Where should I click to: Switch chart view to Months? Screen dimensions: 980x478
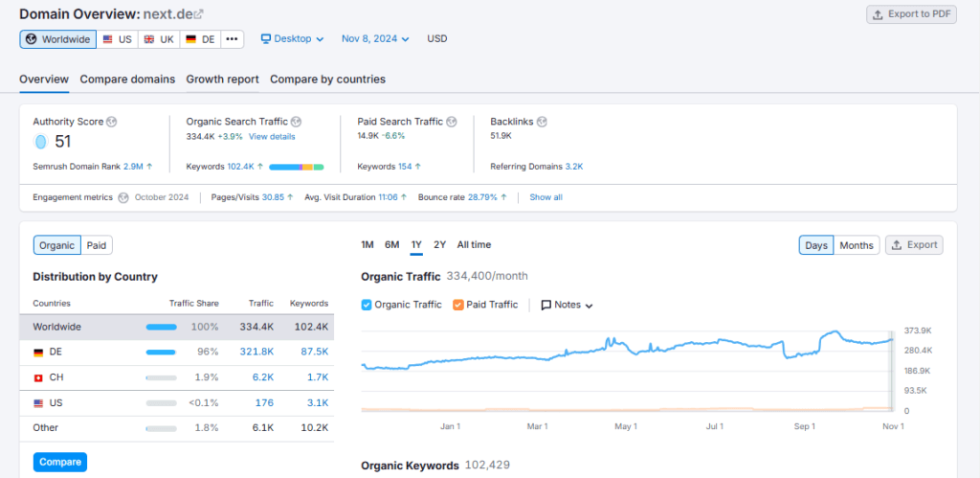coord(856,245)
